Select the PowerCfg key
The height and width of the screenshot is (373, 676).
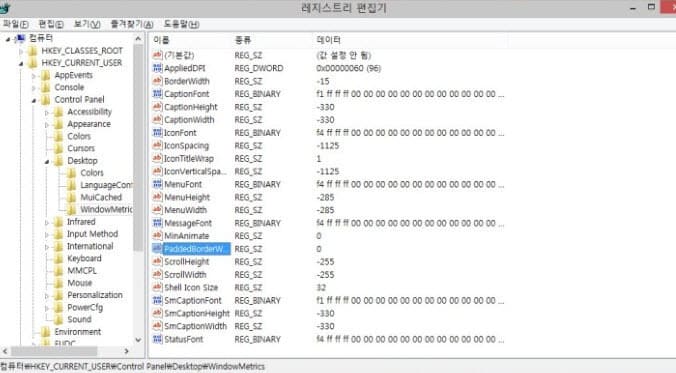(85, 307)
